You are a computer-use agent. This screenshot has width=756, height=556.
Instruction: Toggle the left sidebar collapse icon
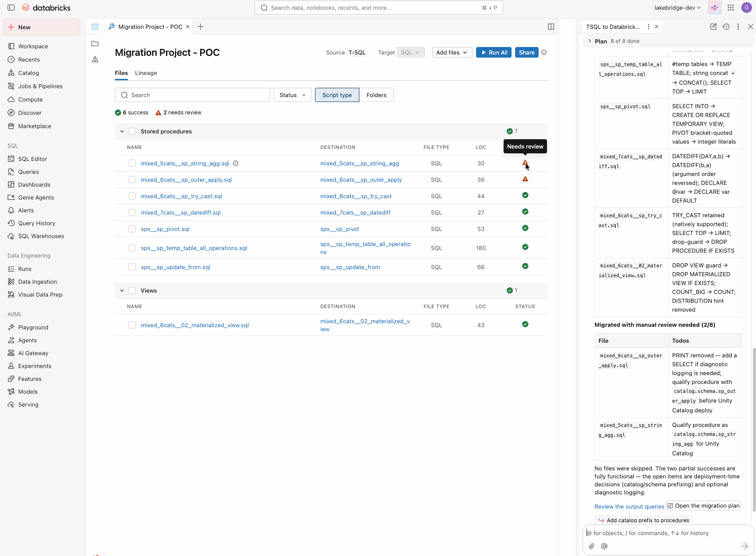click(x=11, y=8)
